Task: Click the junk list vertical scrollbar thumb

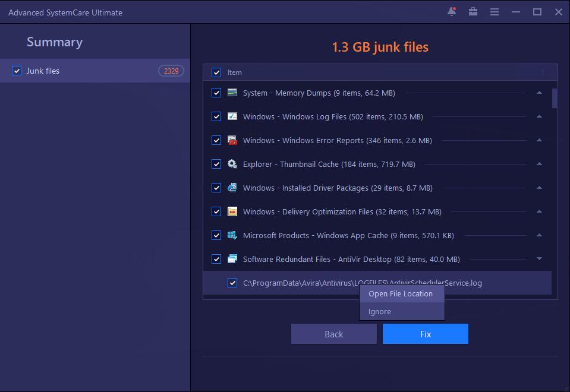Action: tap(555, 98)
